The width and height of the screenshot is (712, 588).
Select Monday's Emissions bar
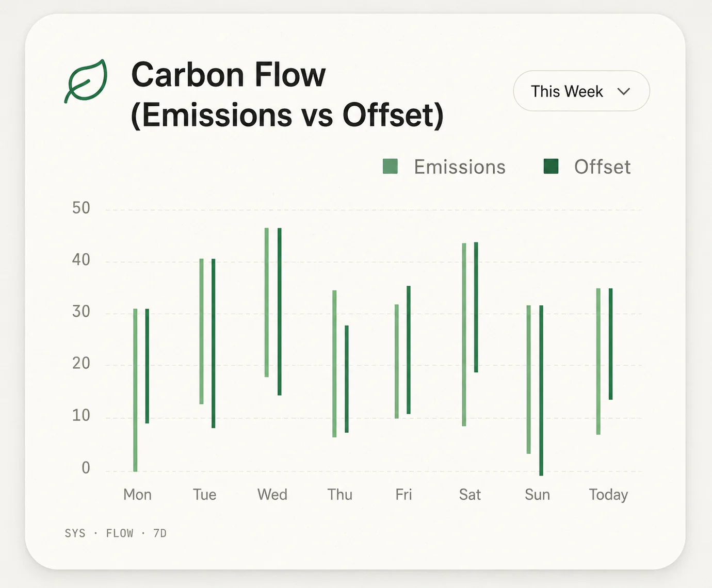click(135, 390)
